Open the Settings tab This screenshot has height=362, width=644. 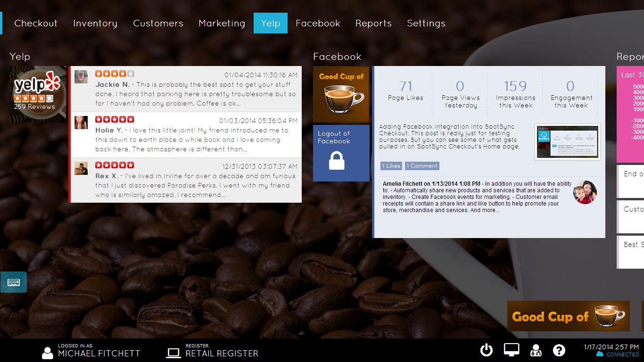(x=426, y=23)
